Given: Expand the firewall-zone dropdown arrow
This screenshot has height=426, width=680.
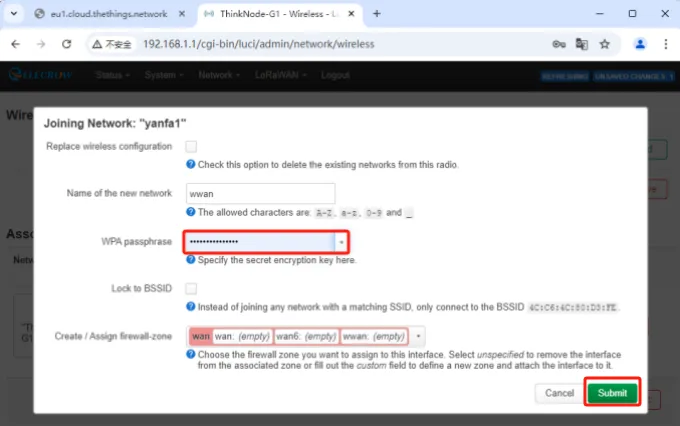Looking at the screenshot, I should (418, 337).
